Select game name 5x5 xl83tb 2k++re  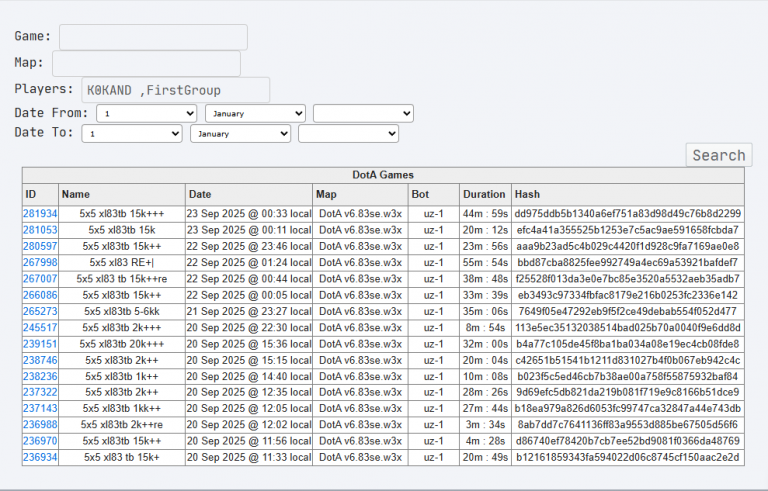click(x=122, y=424)
